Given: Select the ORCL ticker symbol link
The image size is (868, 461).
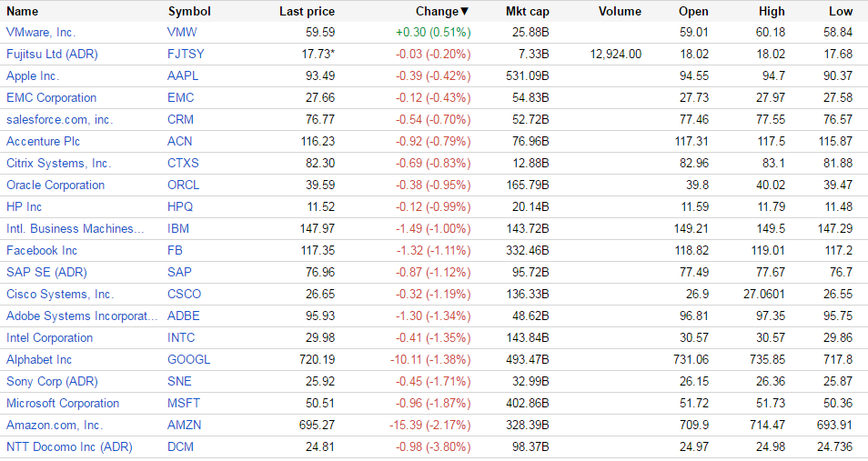Looking at the screenshot, I should coord(184,185).
